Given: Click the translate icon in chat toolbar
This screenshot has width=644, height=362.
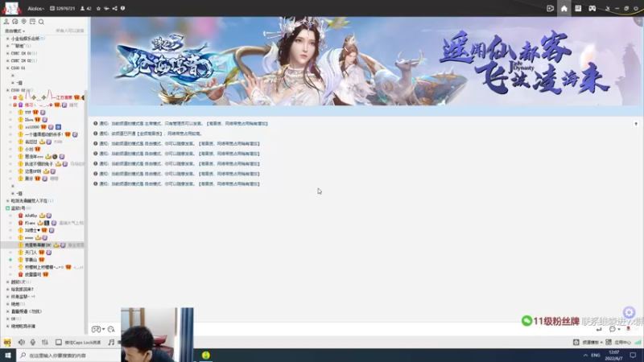Looking at the screenshot, I should (111, 330).
